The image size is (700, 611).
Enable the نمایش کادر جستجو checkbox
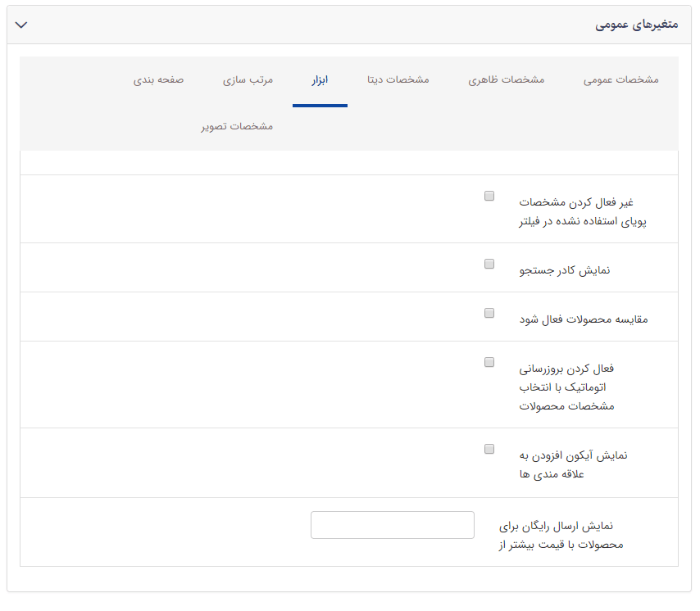(489, 264)
